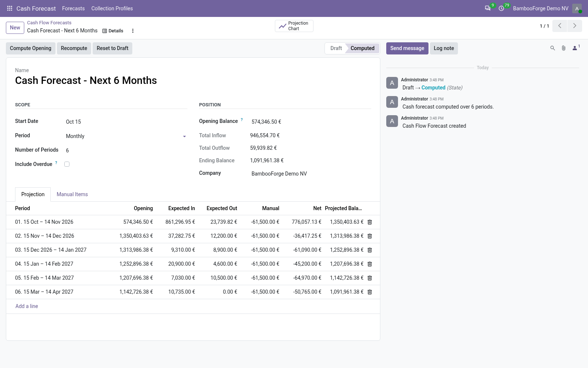Delete the 15 Dec 2026 – 14 Jan 2027 line
Viewport: 588px width, 368px height.
tap(370, 250)
